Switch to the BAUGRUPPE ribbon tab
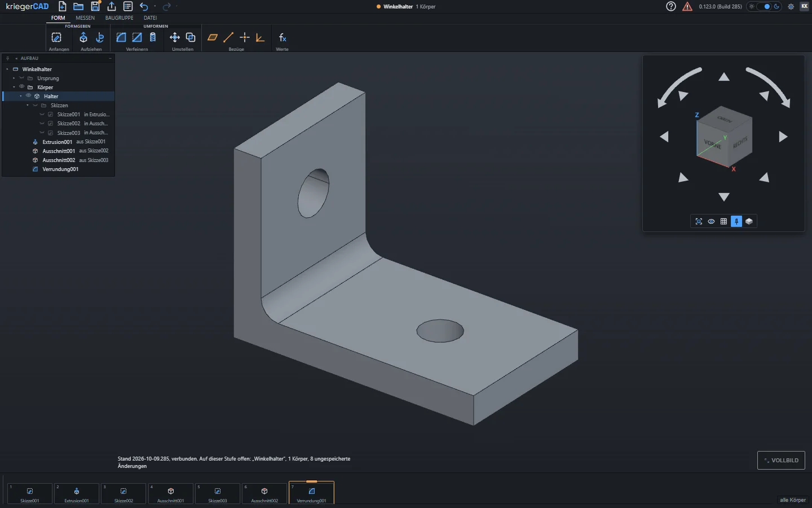This screenshot has width=812, height=508. click(120, 18)
